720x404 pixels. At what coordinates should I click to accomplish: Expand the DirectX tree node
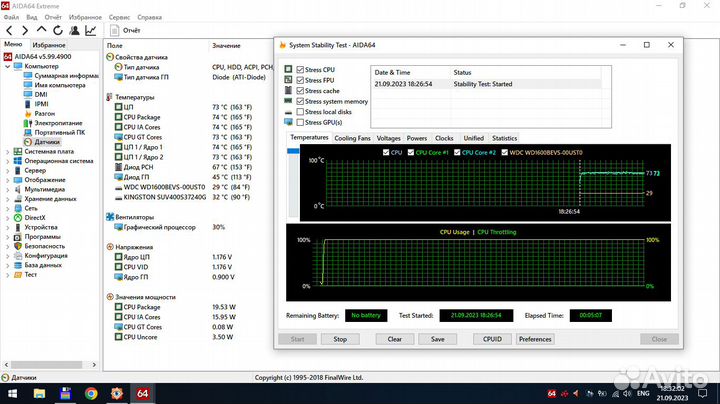pos(7,218)
